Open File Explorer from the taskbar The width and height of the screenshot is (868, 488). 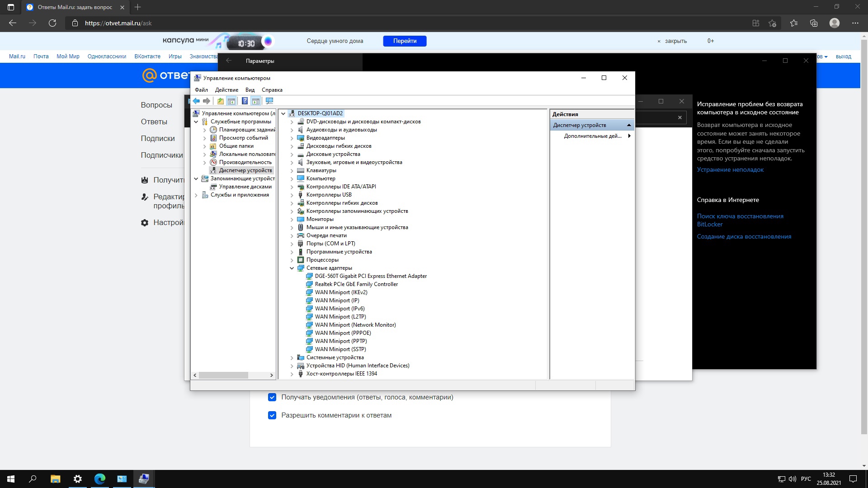click(x=56, y=479)
